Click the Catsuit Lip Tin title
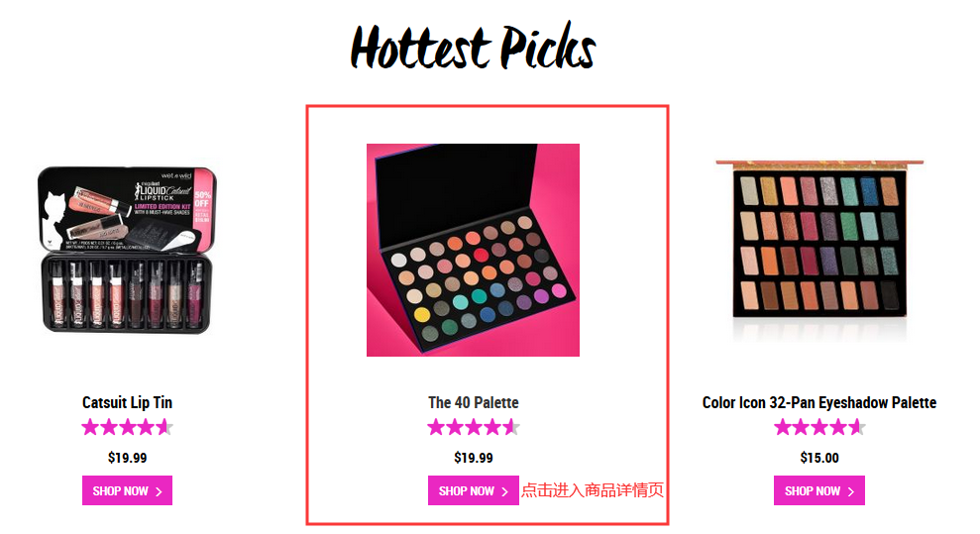 coord(127,403)
